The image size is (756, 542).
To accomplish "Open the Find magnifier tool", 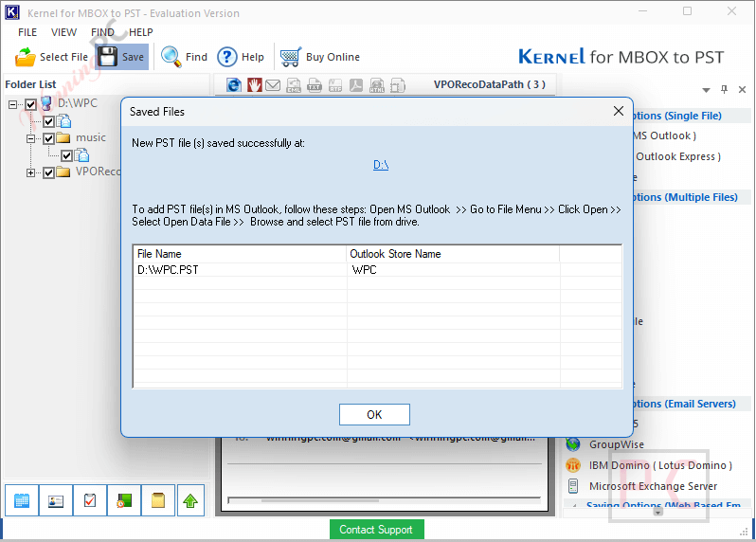I will (171, 57).
